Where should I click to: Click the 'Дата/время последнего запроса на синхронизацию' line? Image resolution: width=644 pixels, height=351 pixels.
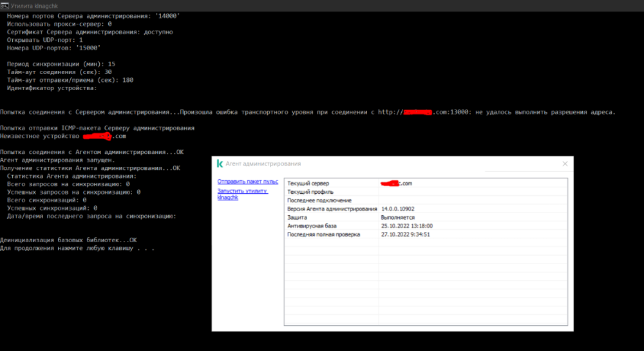coord(91,216)
